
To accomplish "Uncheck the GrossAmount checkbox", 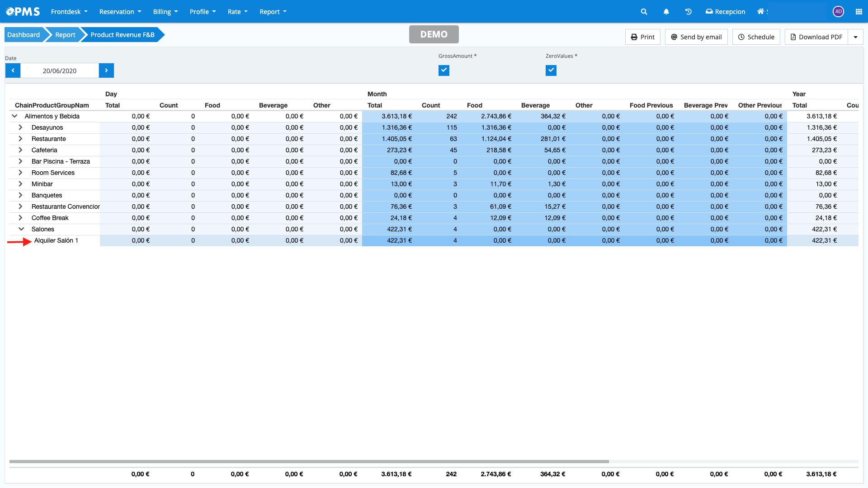I will pos(443,70).
